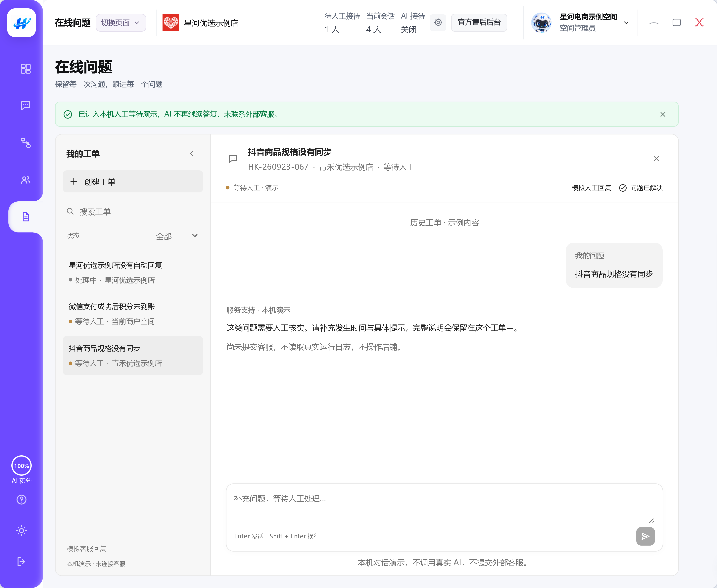The width and height of the screenshot is (717, 588).
Task: Click the green check icon in the banner
Action: pos(68,115)
